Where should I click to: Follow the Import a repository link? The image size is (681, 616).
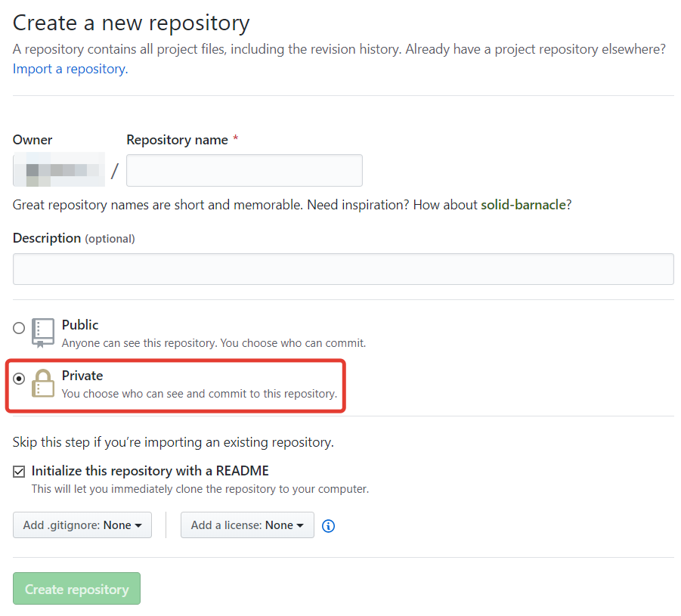tap(70, 69)
